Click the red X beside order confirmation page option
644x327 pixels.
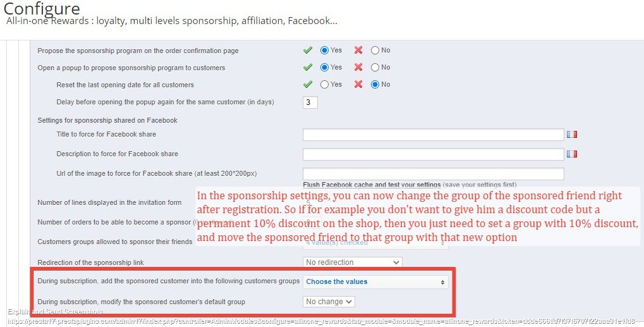click(x=358, y=50)
